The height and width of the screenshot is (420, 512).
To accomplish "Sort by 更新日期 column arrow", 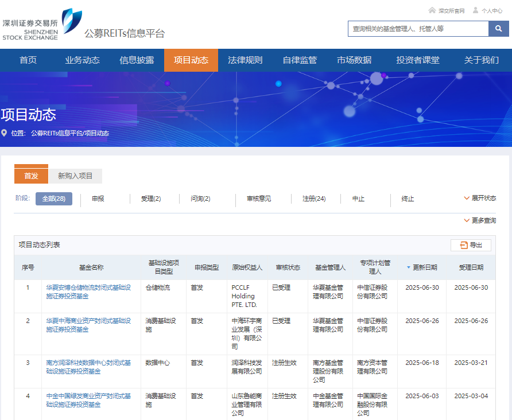I will (x=409, y=267).
